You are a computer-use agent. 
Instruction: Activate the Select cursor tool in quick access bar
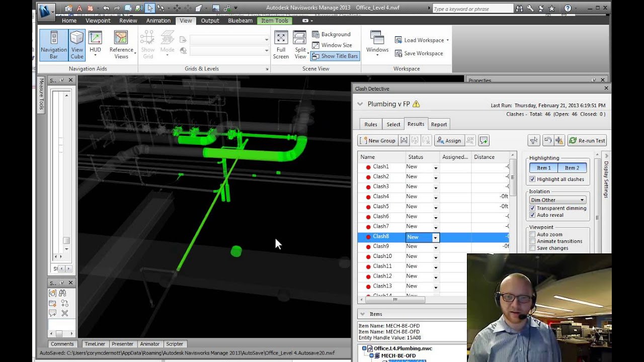(150, 8)
